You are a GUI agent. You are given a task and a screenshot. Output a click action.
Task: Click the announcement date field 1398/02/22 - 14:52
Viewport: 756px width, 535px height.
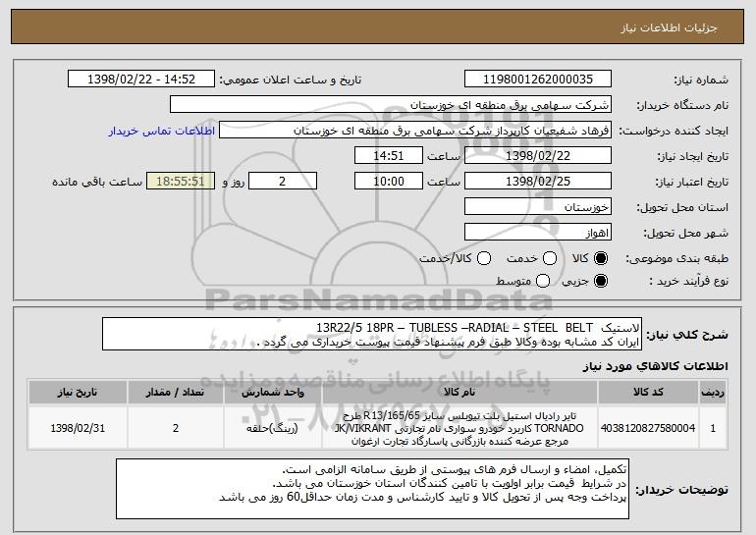(x=141, y=80)
